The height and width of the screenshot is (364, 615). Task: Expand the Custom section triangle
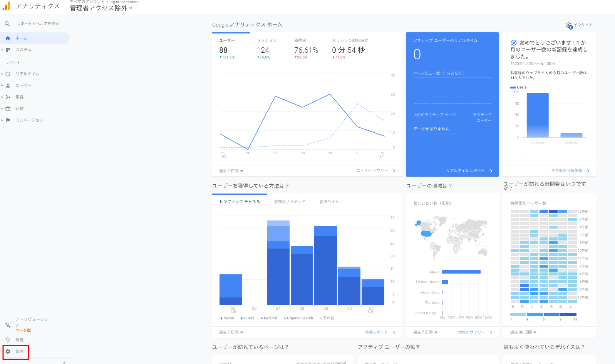click(2, 50)
